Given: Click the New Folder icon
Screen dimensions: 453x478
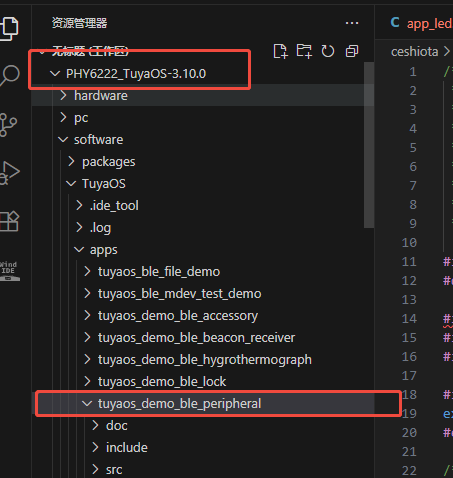Looking at the screenshot, I should pyautogui.click(x=304, y=51).
